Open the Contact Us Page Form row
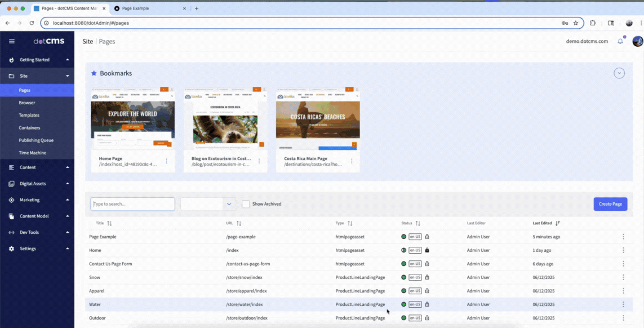 coord(110,264)
